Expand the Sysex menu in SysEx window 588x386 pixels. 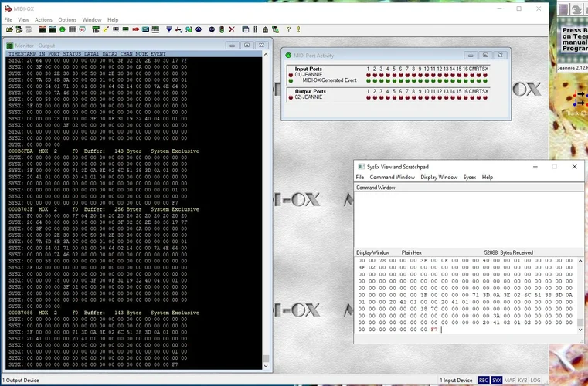pos(470,177)
